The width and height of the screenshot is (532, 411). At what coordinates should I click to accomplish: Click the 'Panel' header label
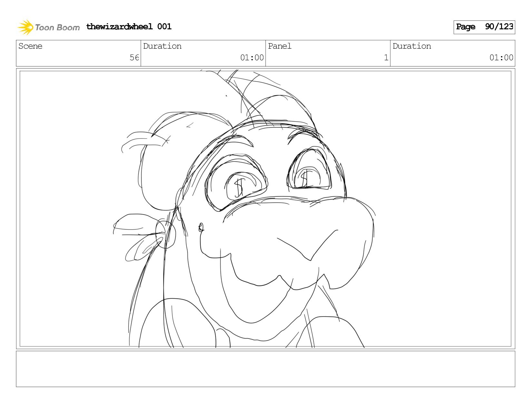tap(280, 46)
